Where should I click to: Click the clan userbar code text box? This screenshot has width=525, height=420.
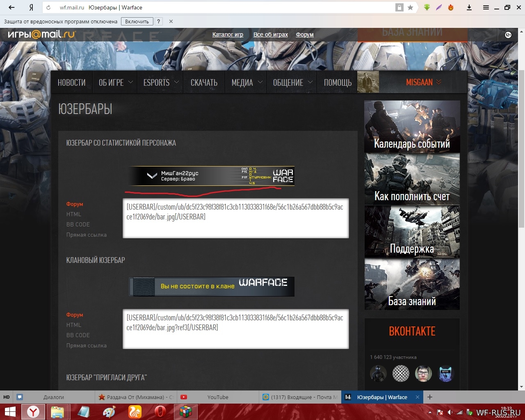[236, 329]
